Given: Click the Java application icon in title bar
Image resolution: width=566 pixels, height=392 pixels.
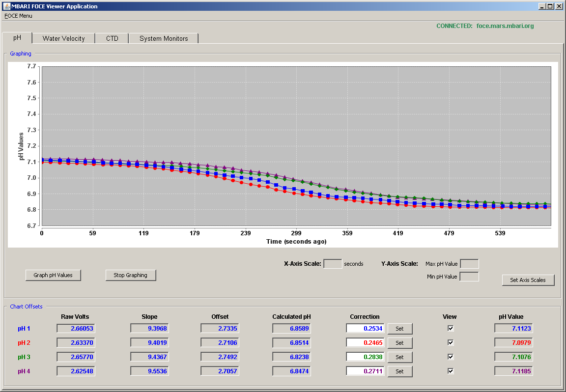Looking at the screenshot, I should tap(6, 6).
